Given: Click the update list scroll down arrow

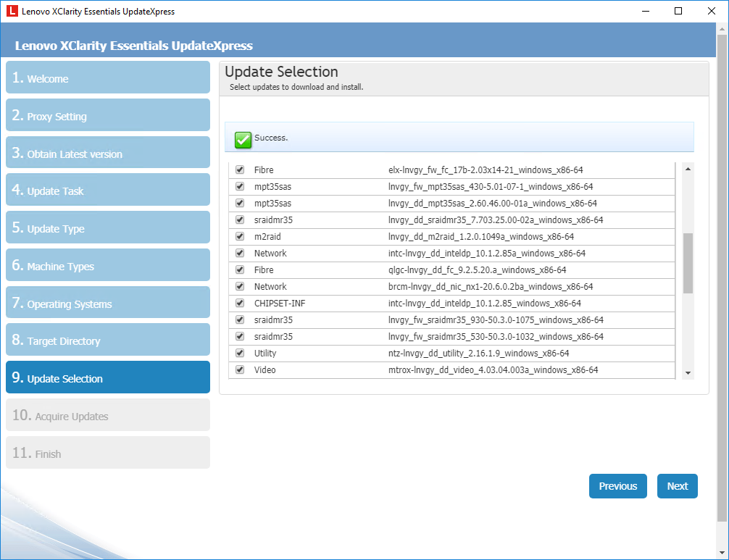Looking at the screenshot, I should pyautogui.click(x=688, y=373).
